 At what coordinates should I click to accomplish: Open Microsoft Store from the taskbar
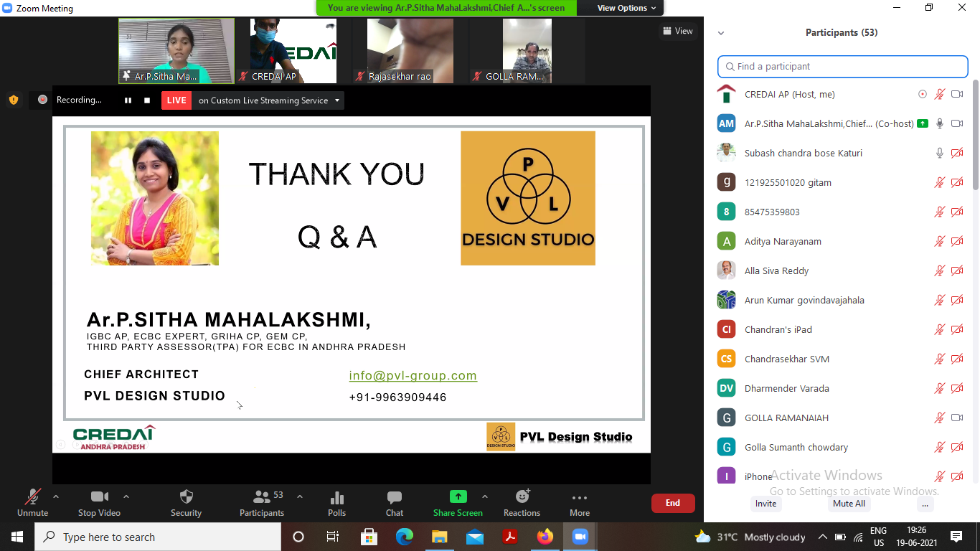[369, 537]
